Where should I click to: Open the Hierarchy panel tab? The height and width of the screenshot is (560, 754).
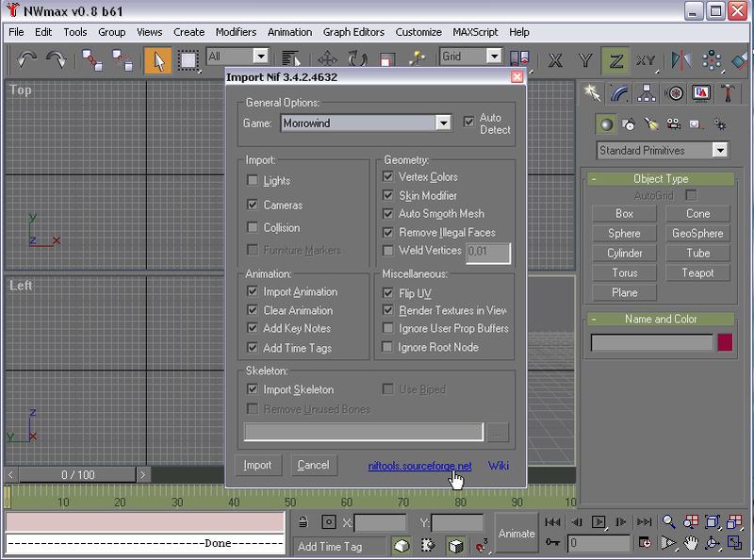(x=647, y=92)
